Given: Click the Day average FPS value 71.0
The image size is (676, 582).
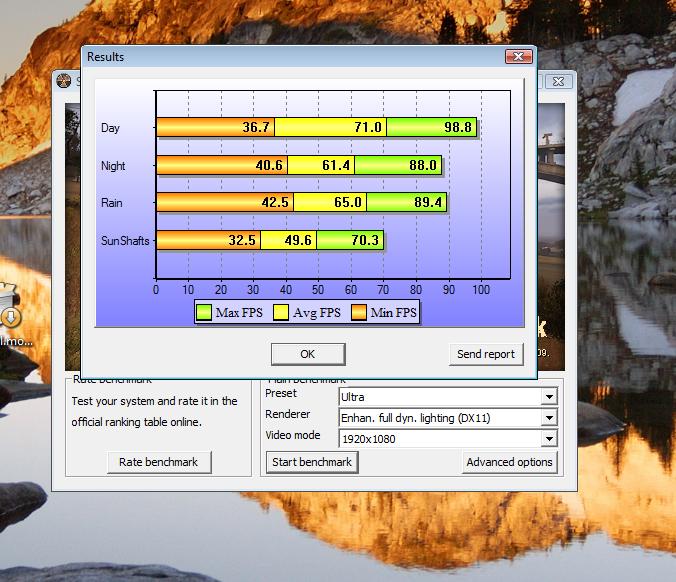Looking at the screenshot, I should point(368,127).
